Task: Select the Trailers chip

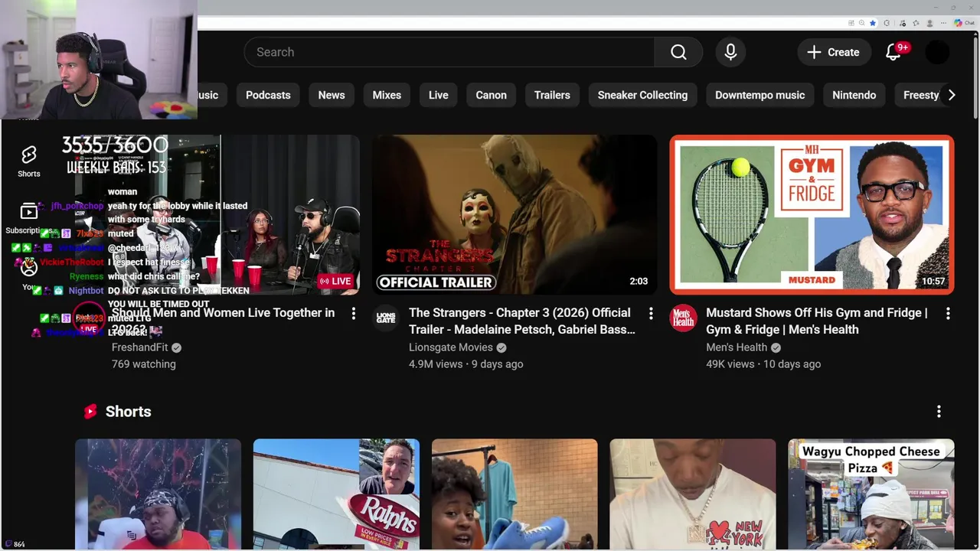Action: [552, 95]
